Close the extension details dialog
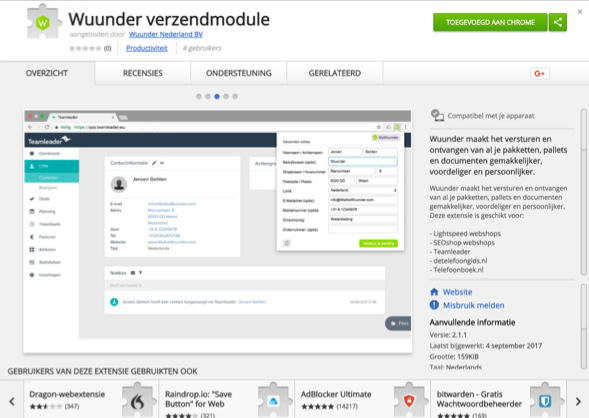 tap(580, 12)
